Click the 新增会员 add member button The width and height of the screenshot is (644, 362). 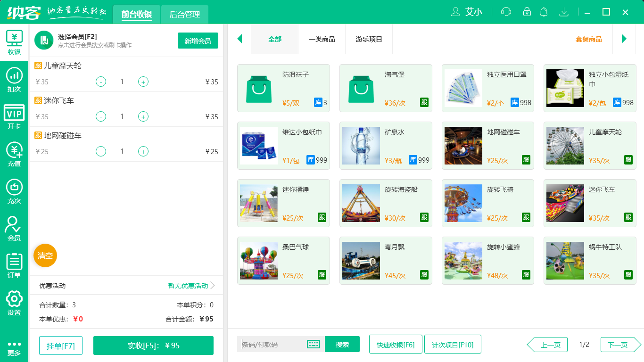click(x=198, y=41)
